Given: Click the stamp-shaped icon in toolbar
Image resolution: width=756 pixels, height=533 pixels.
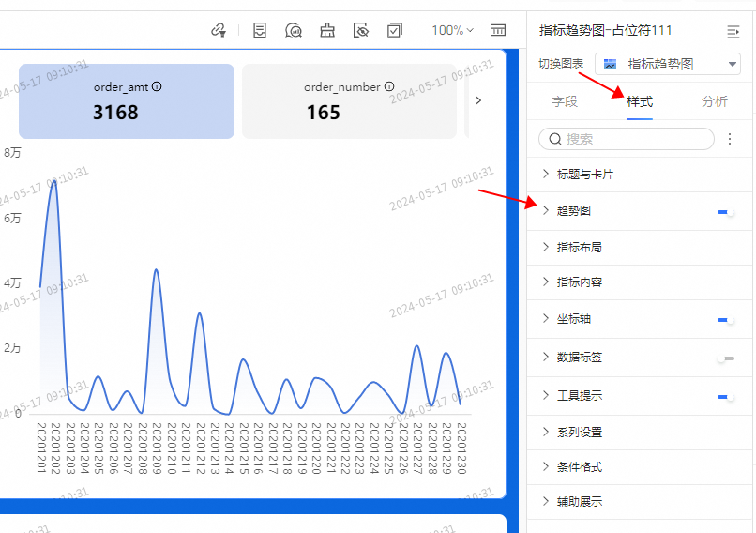Looking at the screenshot, I should coord(327,31).
